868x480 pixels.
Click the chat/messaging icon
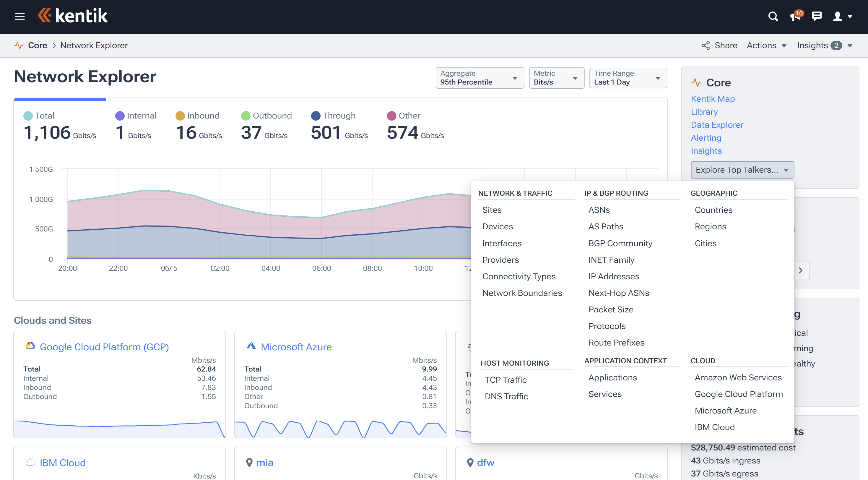[817, 16]
